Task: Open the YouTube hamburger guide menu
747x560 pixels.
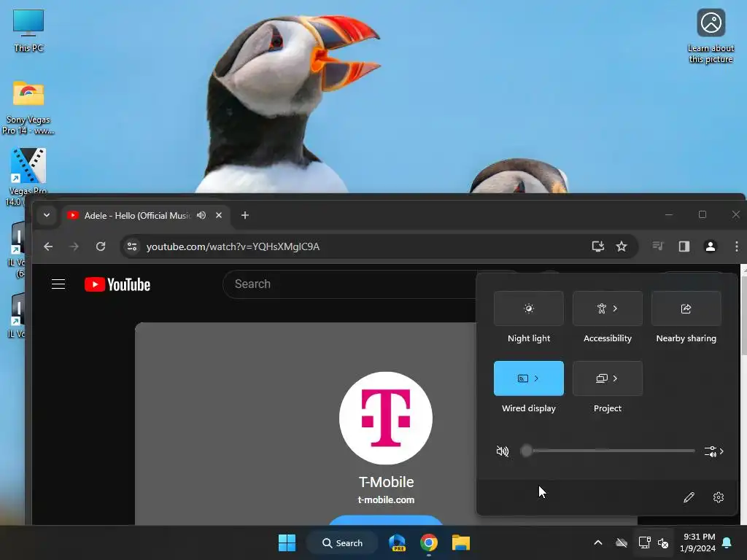Action: point(58,284)
